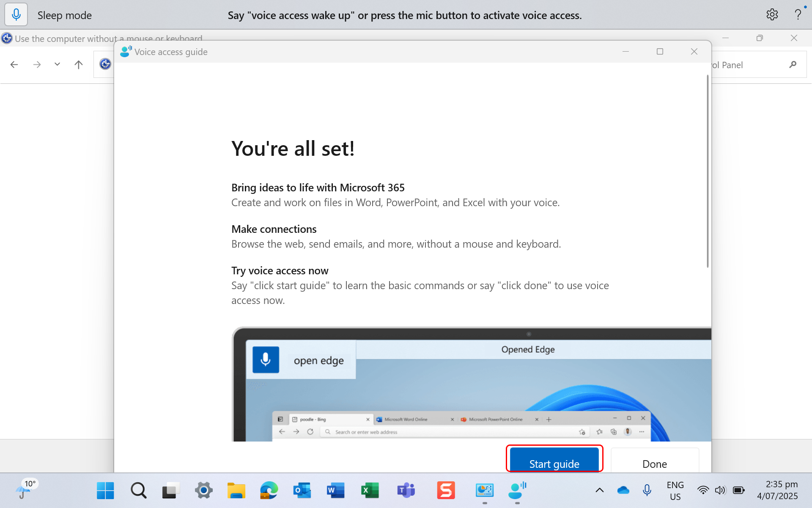812x508 pixels.
Task: Click 'Try voice access now' heading
Action: click(x=280, y=271)
